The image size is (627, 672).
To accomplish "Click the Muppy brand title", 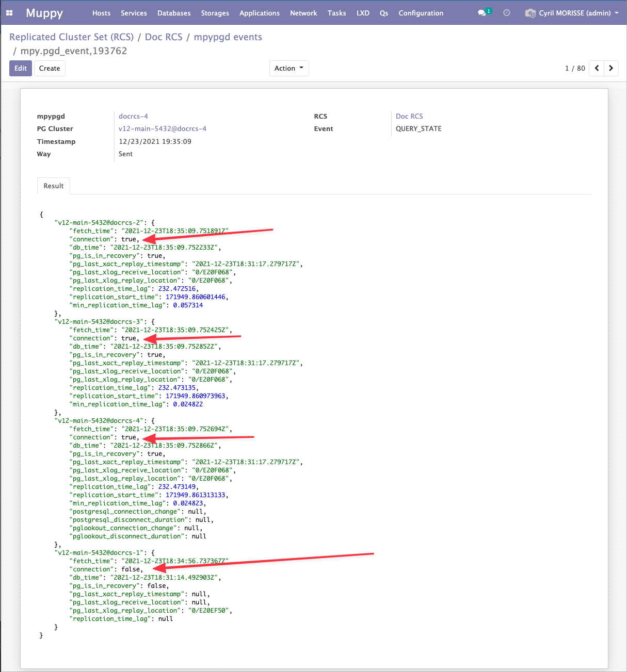I will point(44,13).
